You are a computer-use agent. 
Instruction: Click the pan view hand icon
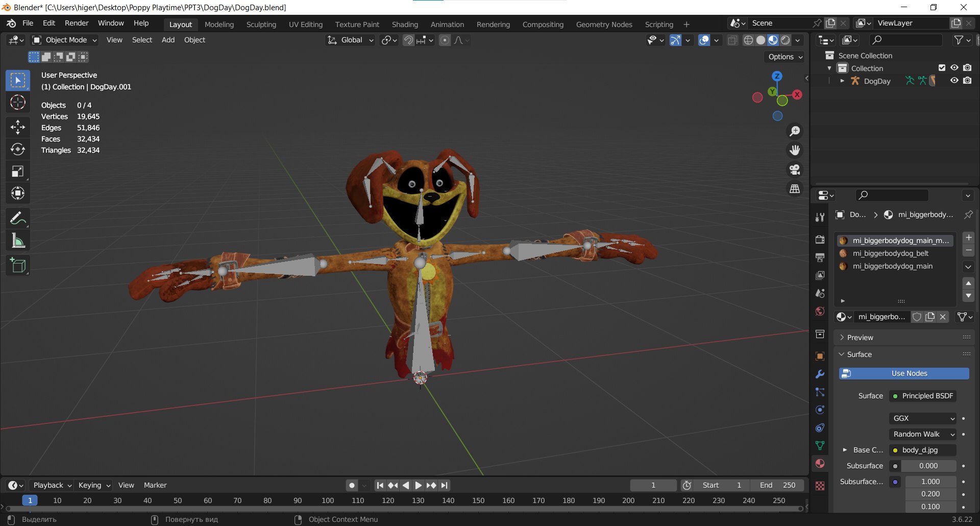point(795,150)
